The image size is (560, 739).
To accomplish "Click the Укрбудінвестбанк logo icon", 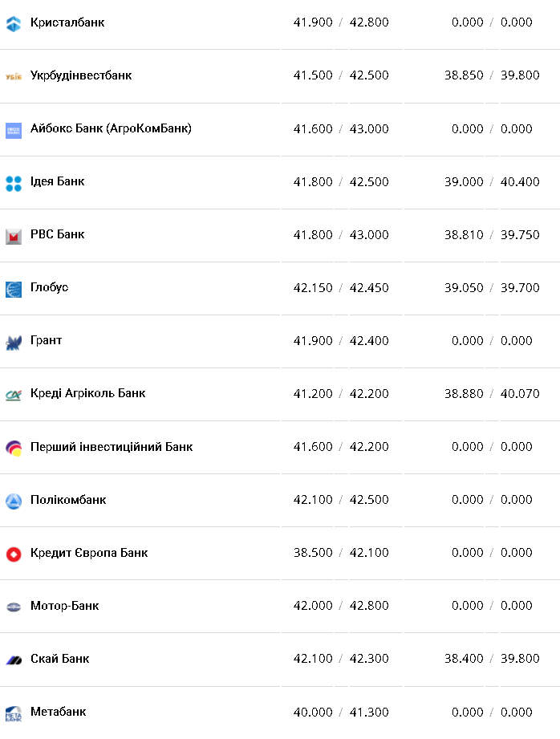I will pyautogui.click(x=13, y=76).
